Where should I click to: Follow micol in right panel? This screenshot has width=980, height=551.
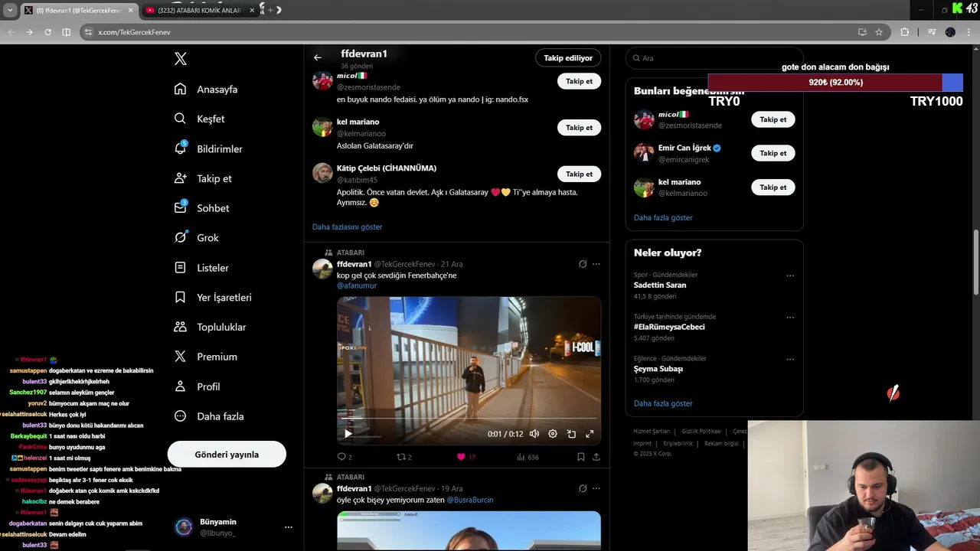coord(773,119)
